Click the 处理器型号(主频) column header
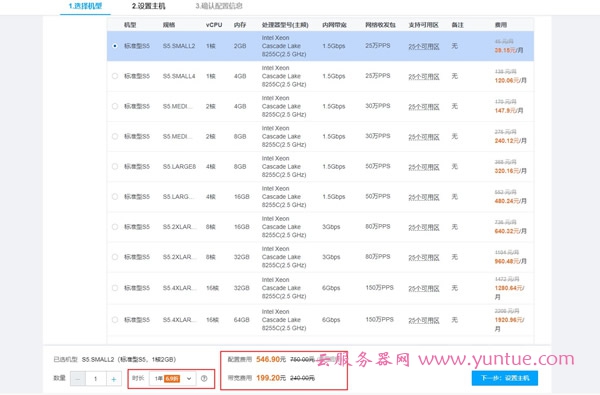Screen dimensions: 600x395 tap(285, 25)
